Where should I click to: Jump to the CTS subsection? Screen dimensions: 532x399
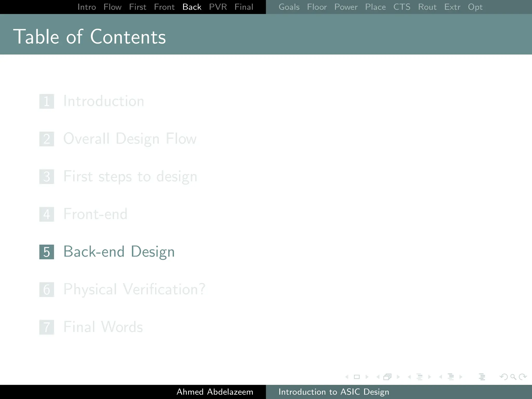(x=402, y=7)
